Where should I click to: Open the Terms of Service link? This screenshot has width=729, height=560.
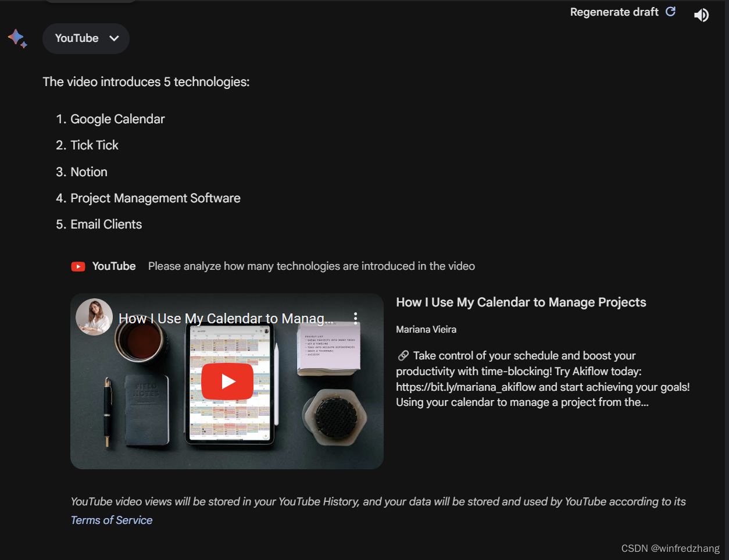coord(112,520)
